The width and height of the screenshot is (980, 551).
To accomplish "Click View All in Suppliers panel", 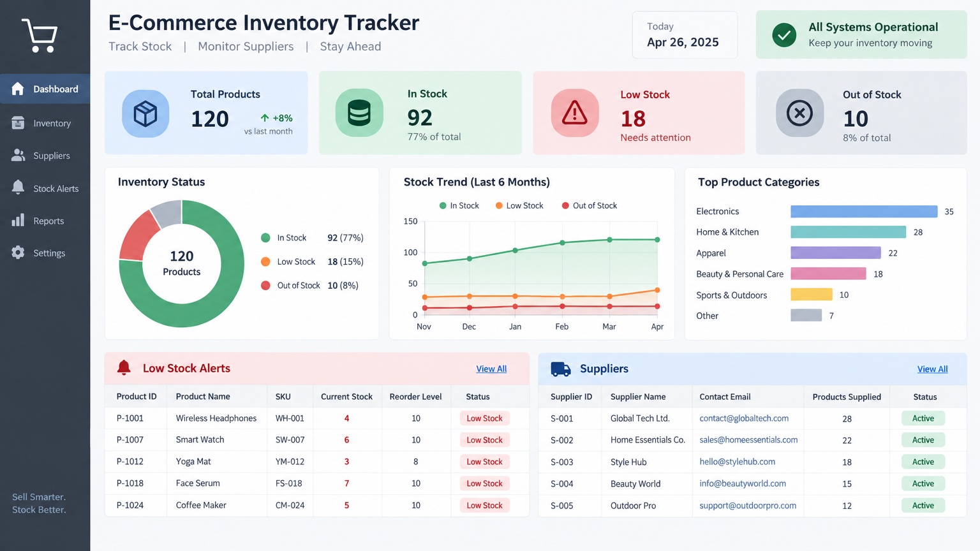I will (x=932, y=369).
